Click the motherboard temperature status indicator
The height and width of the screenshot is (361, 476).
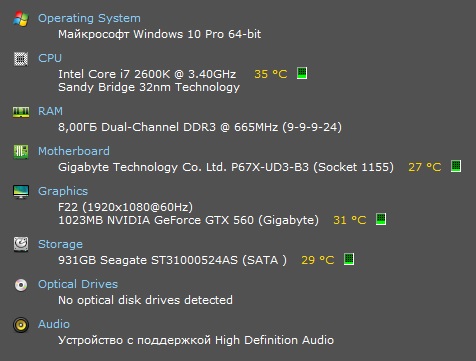[x=456, y=166]
